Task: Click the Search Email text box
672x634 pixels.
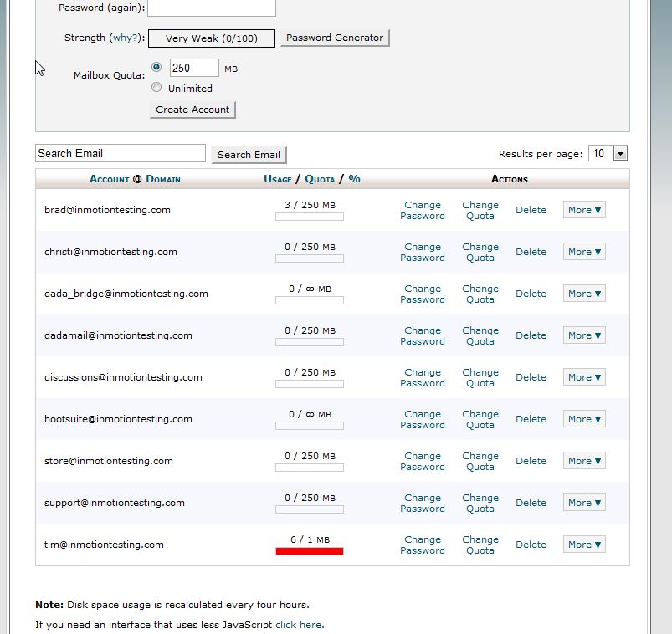Action: (x=121, y=153)
